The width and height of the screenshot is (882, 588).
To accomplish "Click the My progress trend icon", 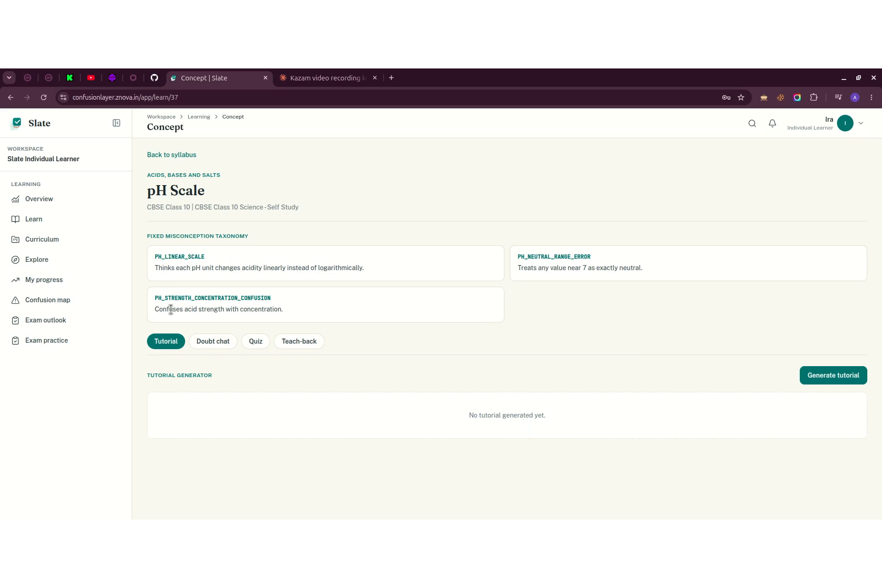I will point(16,280).
